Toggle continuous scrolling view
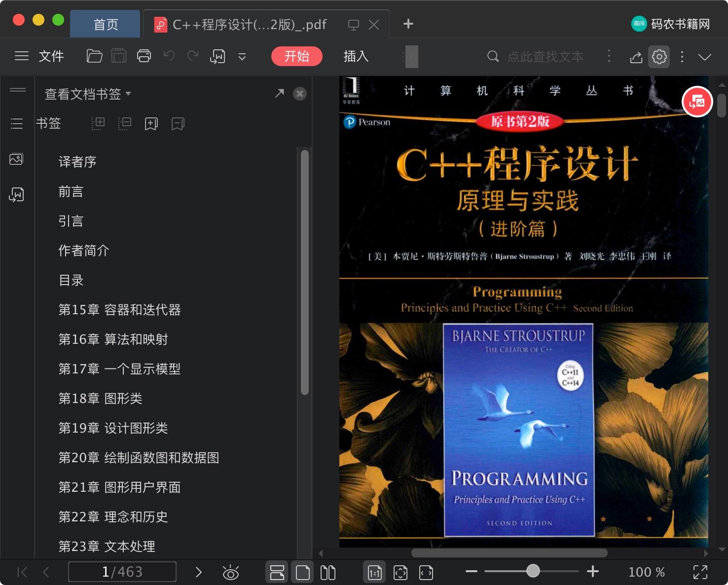 click(x=277, y=572)
